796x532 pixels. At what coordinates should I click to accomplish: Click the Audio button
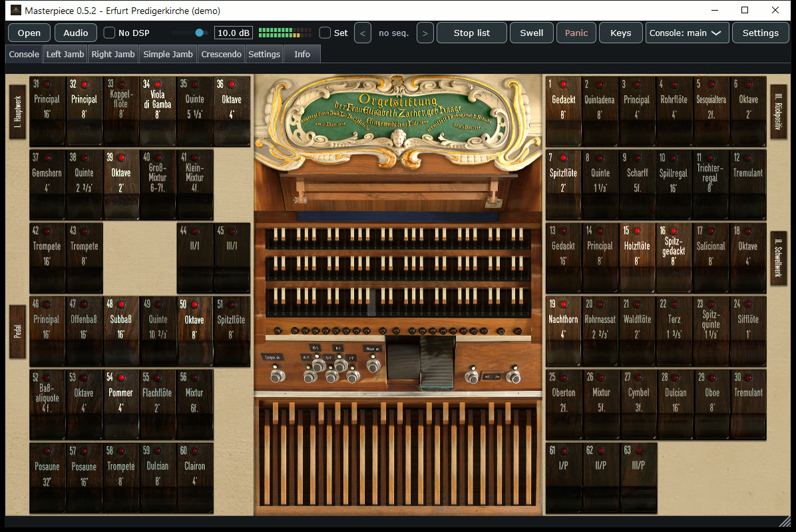coord(76,33)
